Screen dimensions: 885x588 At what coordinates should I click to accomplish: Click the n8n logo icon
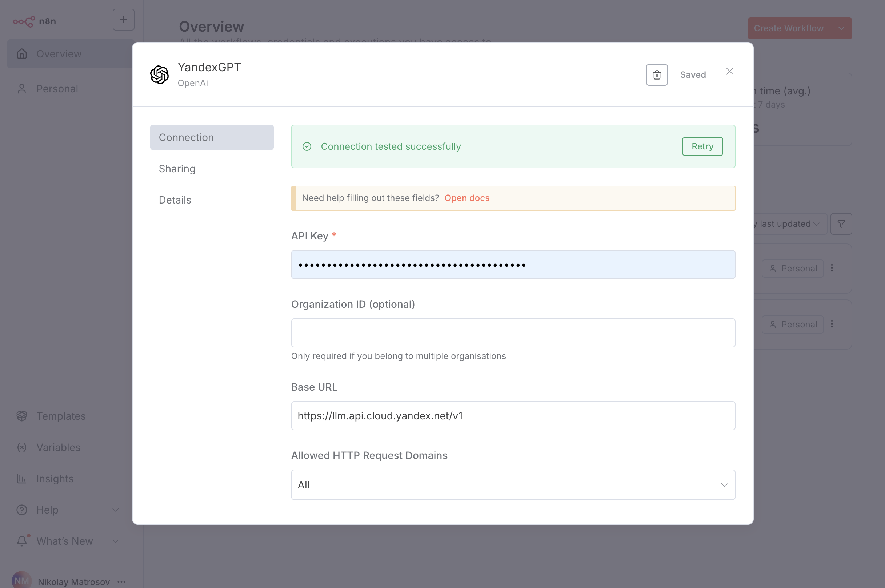[x=24, y=21]
